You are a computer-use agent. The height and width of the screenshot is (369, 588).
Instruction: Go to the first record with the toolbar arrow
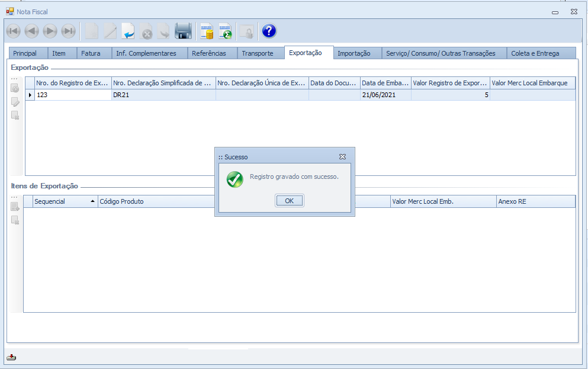pos(13,31)
